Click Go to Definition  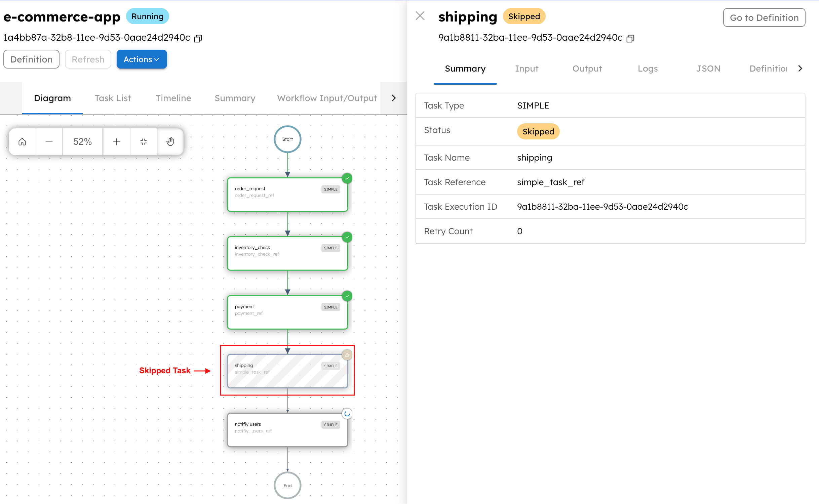tap(764, 17)
